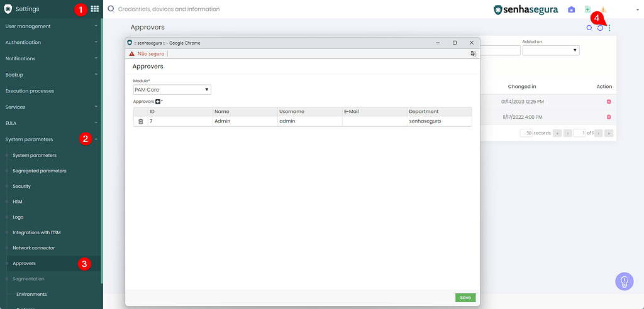Screen dimensions: 644x309
Task: Delete the approver row changed 11/17/2022
Action: 609,117
